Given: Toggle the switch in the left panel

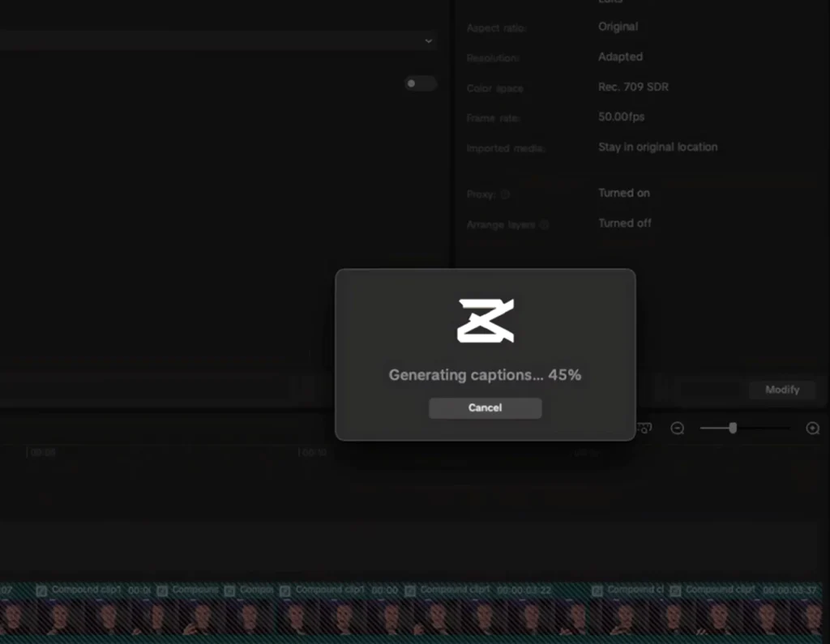Looking at the screenshot, I should point(420,83).
